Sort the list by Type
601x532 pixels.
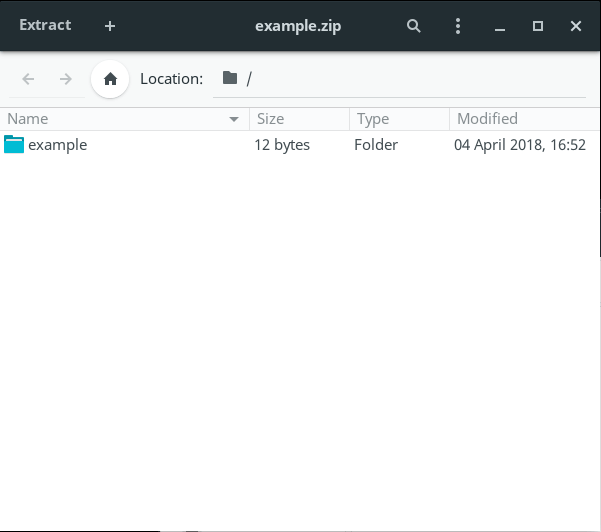[x=398, y=119]
